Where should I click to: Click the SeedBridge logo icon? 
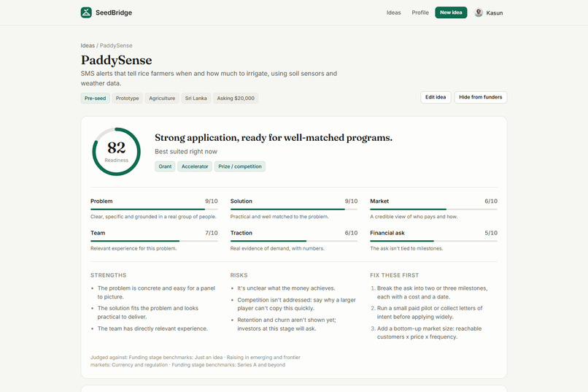[86, 12]
